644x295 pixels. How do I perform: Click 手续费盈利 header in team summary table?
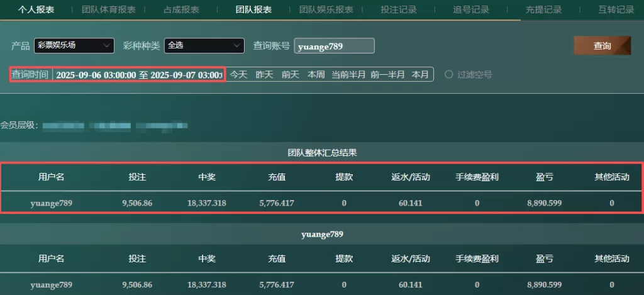pyautogui.click(x=477, y=177)
